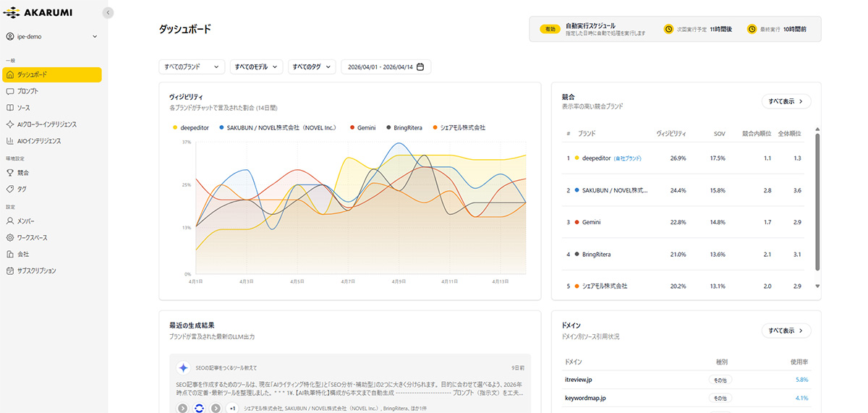The image size is (868, 413).
Task: Click the その他 badge for itreview.jp
Action: [720, 379]
